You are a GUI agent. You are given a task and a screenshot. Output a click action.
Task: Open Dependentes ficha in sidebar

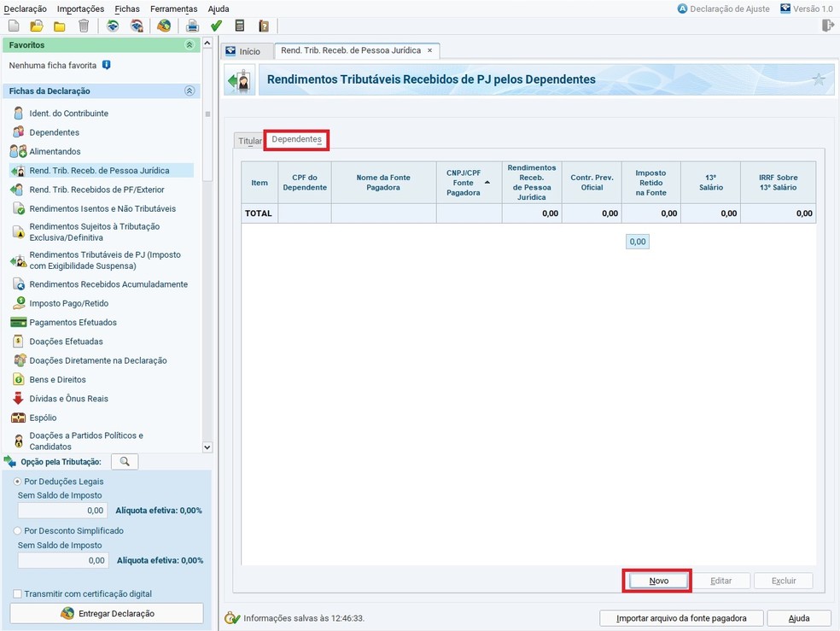point(54,132)
